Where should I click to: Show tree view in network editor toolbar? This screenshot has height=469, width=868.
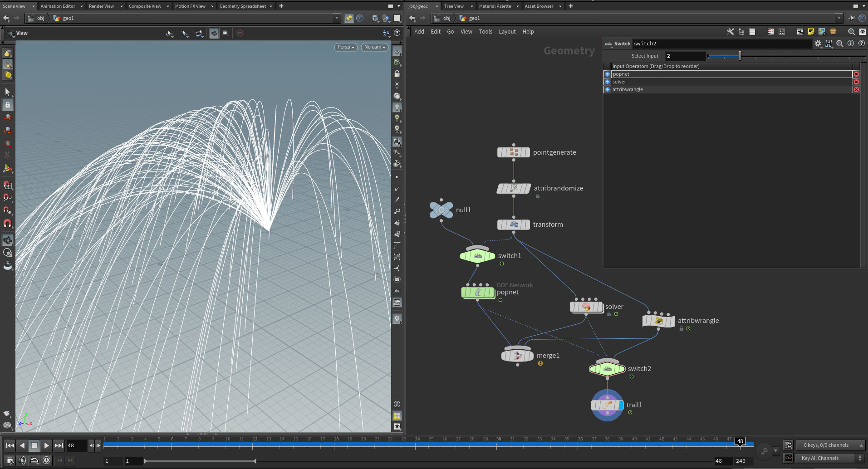click(741, 32)
